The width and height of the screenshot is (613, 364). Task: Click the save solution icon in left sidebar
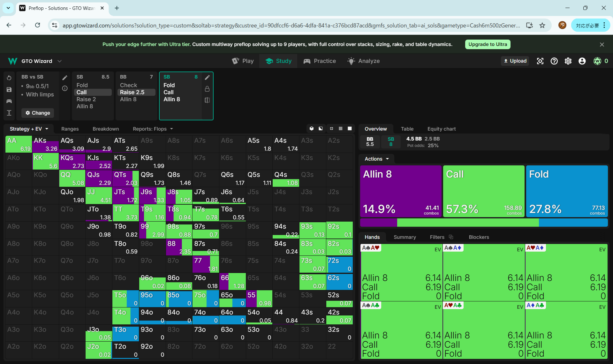9,90
